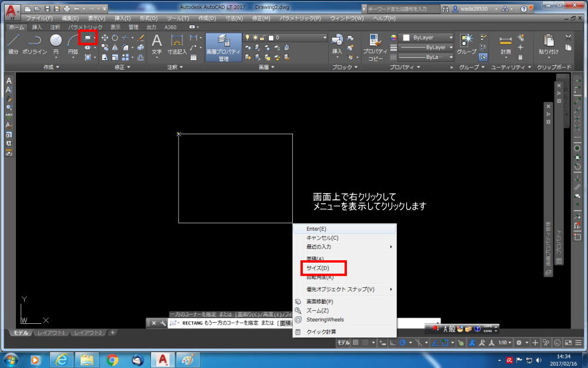Pick the Rotate tool in the 修正 panel
This screenshot has height=368, width=588.
(x=115, y=38)
